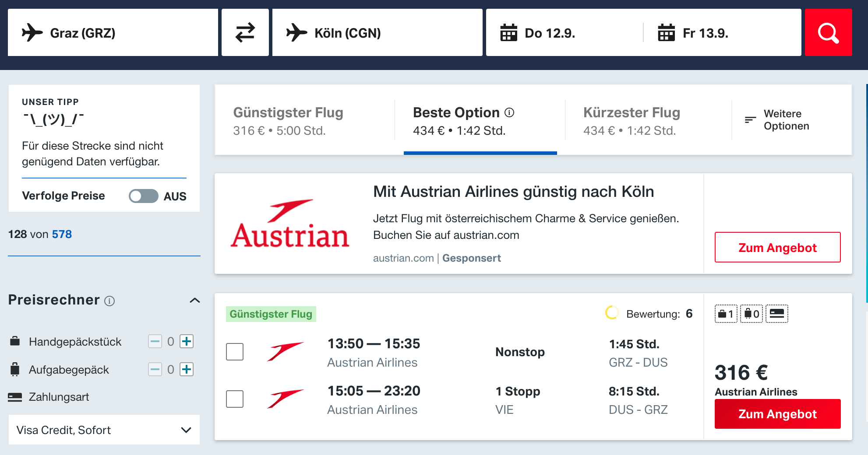868x455 pixels.
Task: Click the payment card icon in flight result
Action: pyautogui.click(x=777, y=314)
